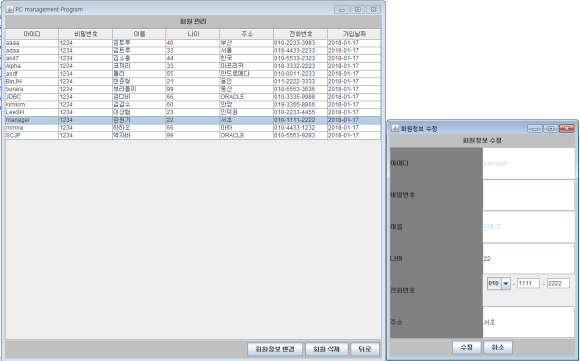Select the row with ID mmna

tap(193, 128)
